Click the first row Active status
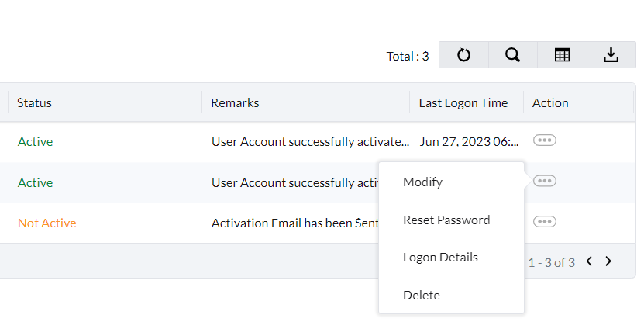 click(35, 142)
